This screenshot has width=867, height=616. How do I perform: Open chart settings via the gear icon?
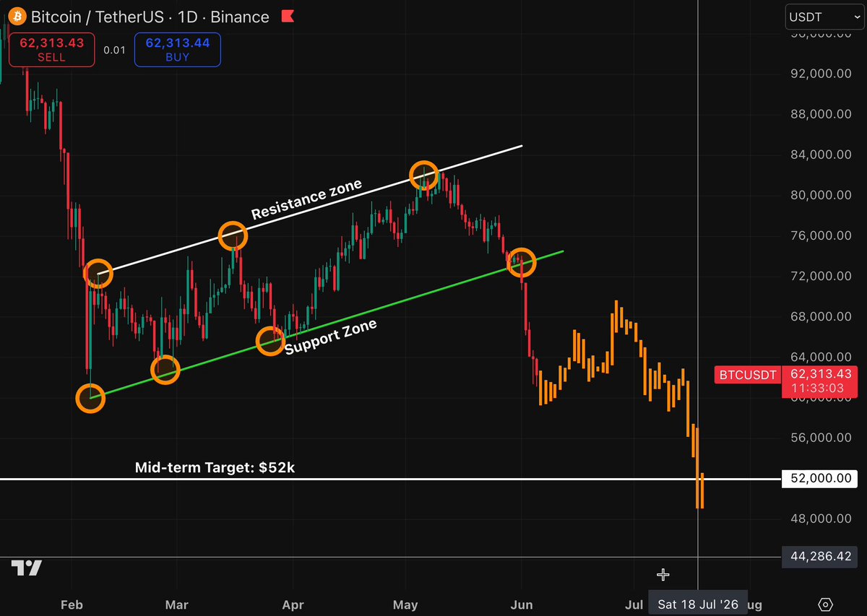pos(826,604)
